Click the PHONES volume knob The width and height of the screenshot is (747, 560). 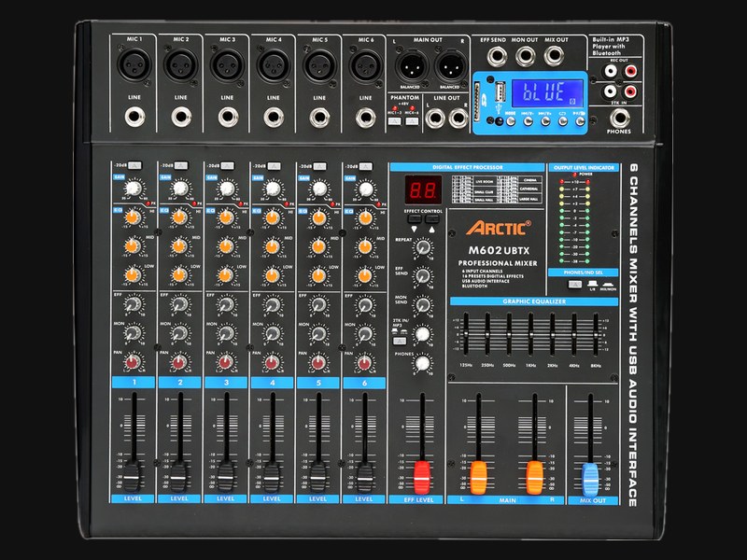(423, 363)
